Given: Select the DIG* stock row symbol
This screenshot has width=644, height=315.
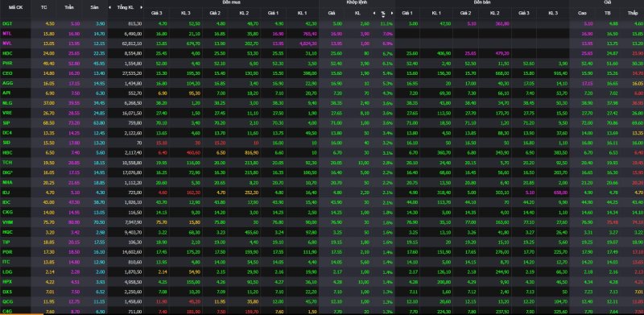Looking at the screenshot, I should (x=7, y=172).
